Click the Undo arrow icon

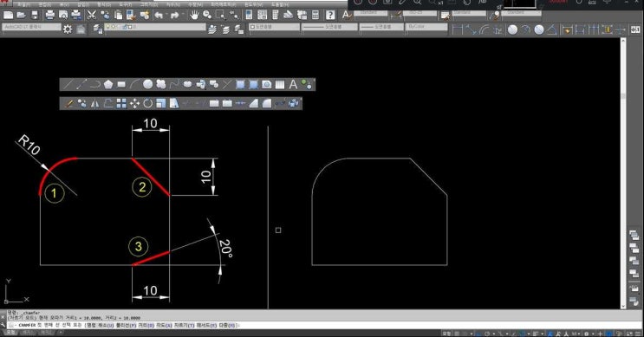(x=159, y=16)
